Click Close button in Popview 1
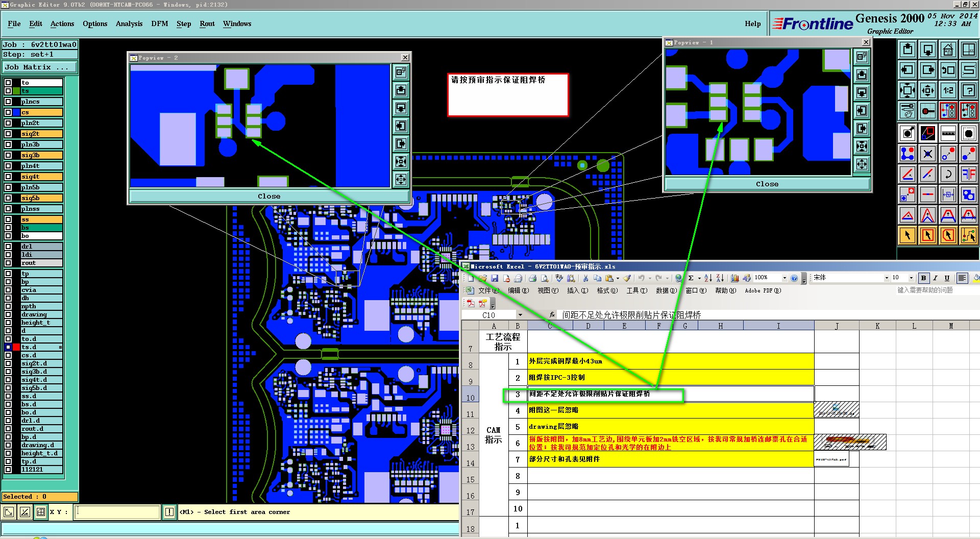Viewport: 980px width, 539px height. click(x=767, y=184)
